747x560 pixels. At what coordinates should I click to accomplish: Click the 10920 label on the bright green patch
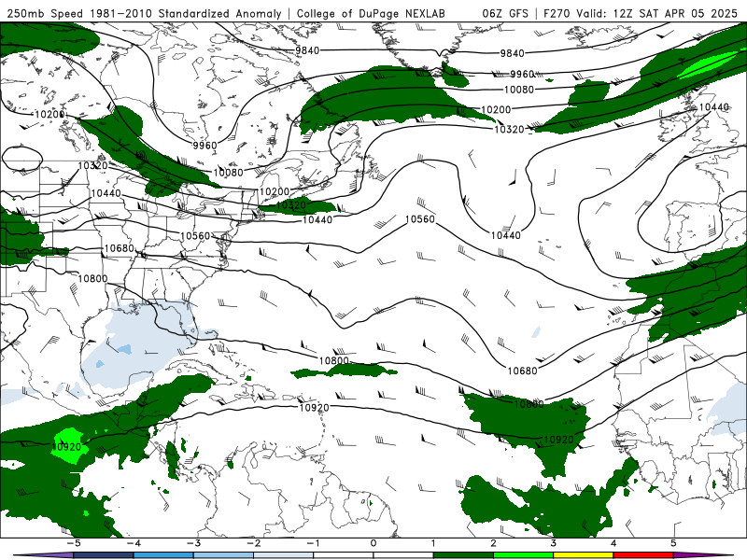point(66,447)
